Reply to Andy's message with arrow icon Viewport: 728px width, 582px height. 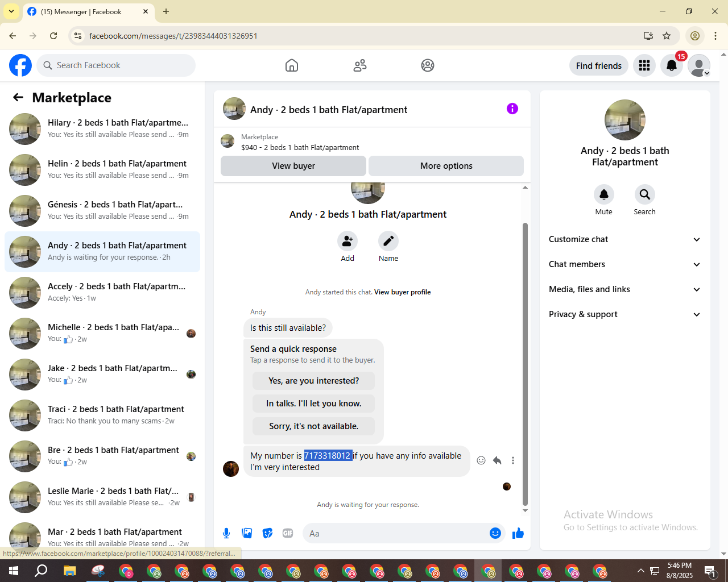pyautogui.click(x=497, y=460)
